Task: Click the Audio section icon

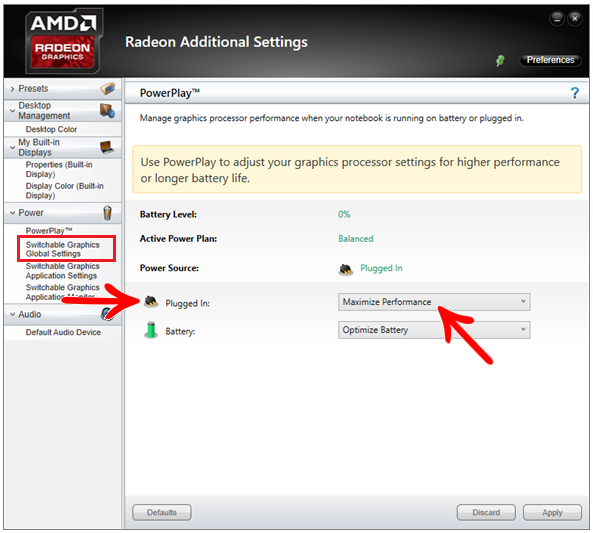Action: pyautogui.click(x=107, y=314)
